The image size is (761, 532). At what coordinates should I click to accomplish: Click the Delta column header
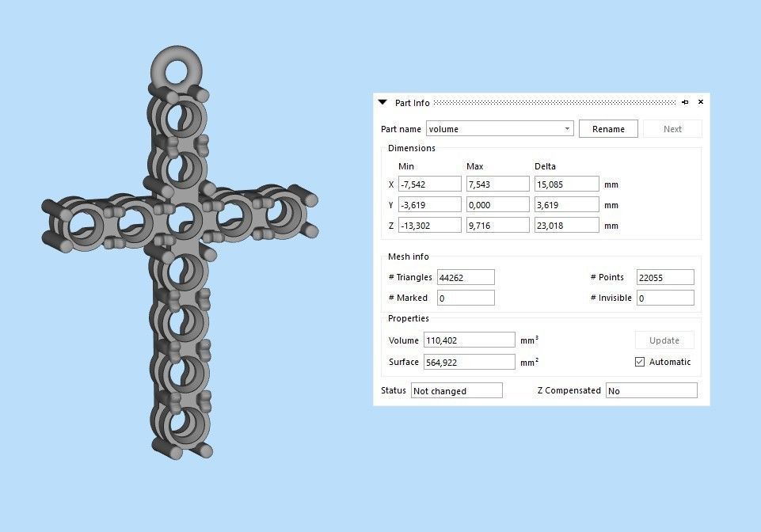click(545, 166)
